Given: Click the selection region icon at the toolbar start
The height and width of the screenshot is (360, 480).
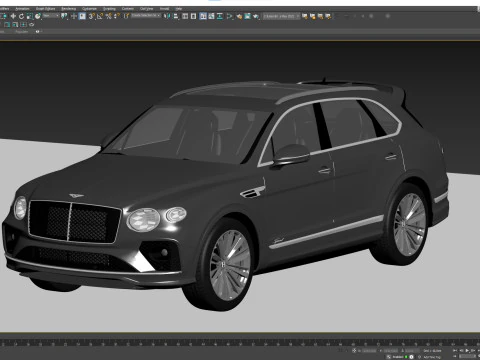Looking at the screenshot, I should pyautogui.click(x=4, y=16).
